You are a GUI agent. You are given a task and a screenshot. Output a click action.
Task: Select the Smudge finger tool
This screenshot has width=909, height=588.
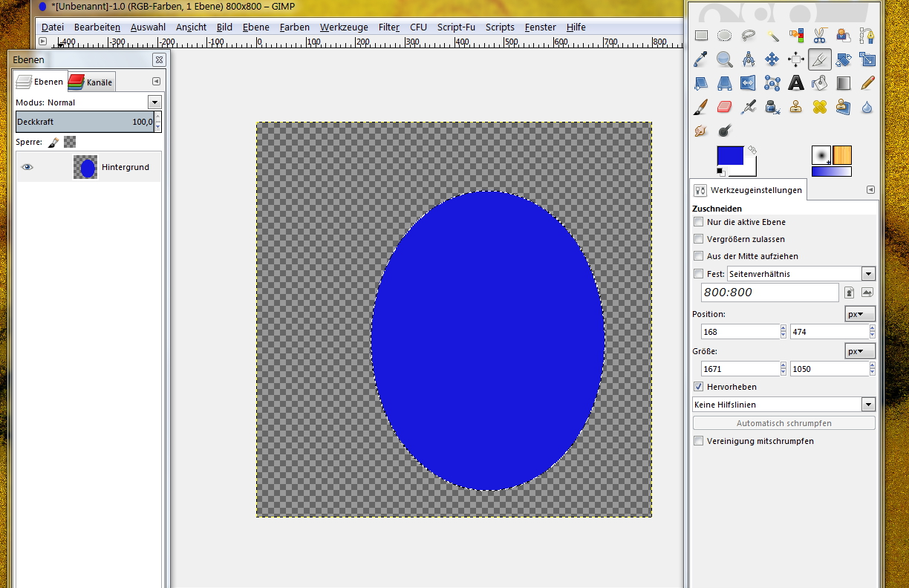pyautogui.click(x=701, y=131)
